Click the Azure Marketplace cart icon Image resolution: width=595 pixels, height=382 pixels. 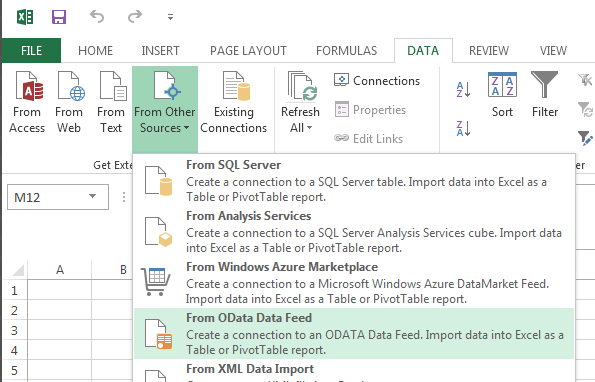(156, 281)
